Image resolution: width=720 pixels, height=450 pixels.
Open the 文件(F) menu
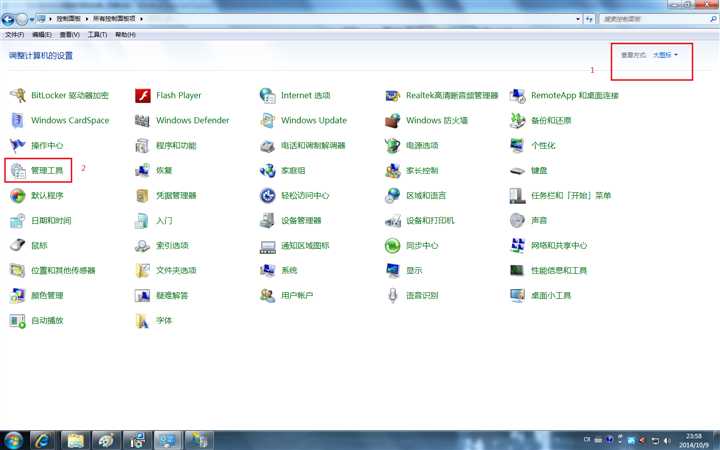point(15,35)
